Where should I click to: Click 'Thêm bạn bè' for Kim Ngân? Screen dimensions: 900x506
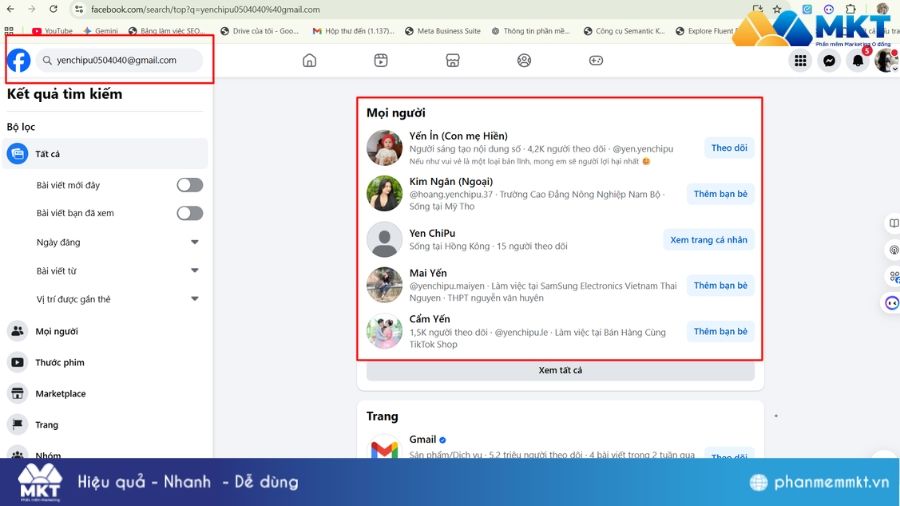coord(720,194)
